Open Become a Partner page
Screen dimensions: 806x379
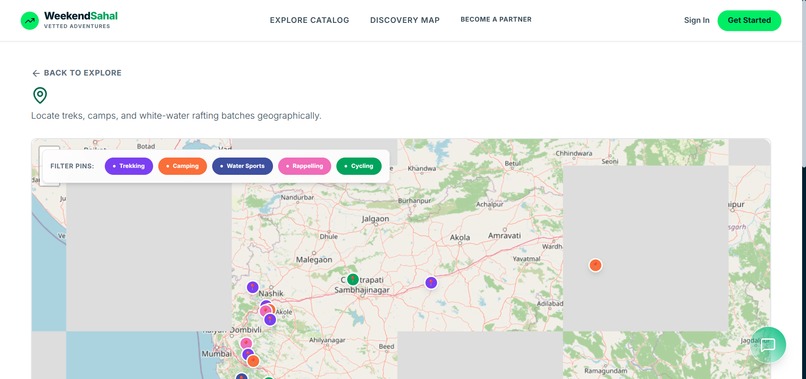pyautogui.click(x=496, y=20)
